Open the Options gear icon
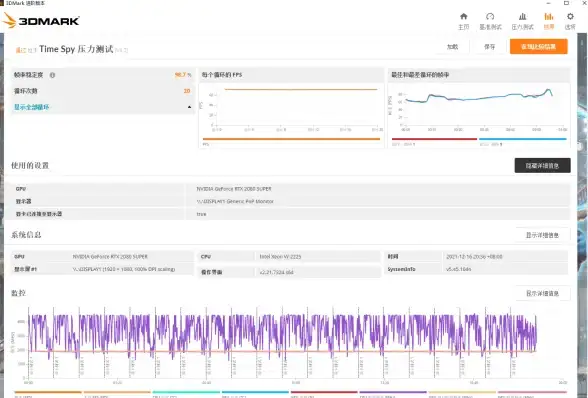588x398 pixels. [570, 21]
